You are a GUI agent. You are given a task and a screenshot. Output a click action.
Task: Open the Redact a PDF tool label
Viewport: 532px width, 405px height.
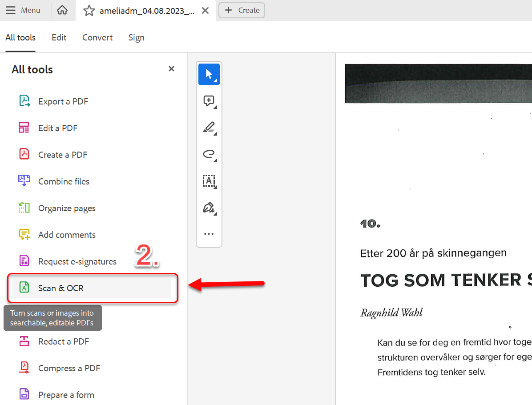[x=64, y=341]
